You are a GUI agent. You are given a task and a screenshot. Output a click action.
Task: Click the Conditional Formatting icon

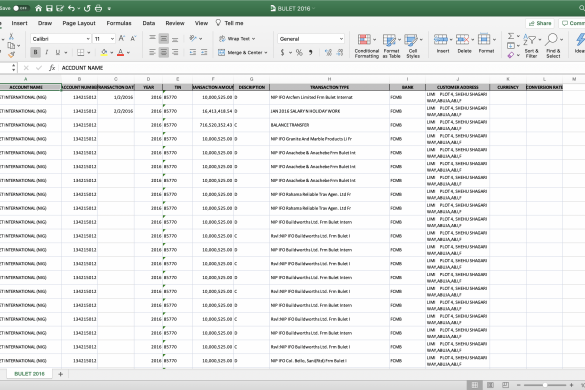[364, 40]
